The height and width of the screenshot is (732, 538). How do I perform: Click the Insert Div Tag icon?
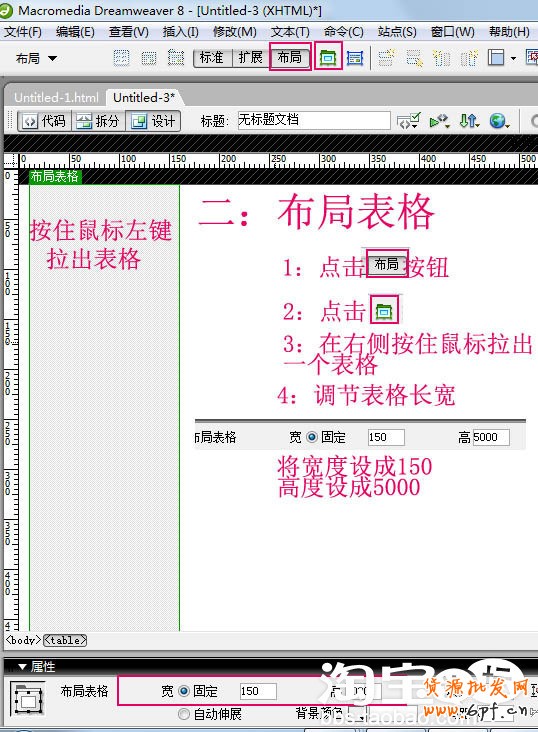coord(149,58)
